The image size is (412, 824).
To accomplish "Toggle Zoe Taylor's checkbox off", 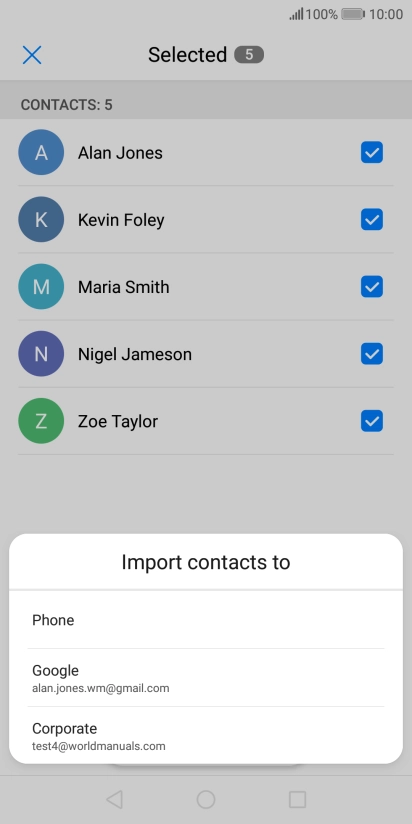I will pos(372,421).
